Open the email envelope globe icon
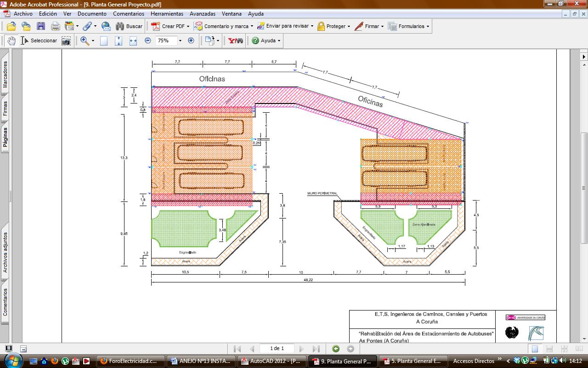Viewport: 588px width, 368px height. click(x=106, y=26)
